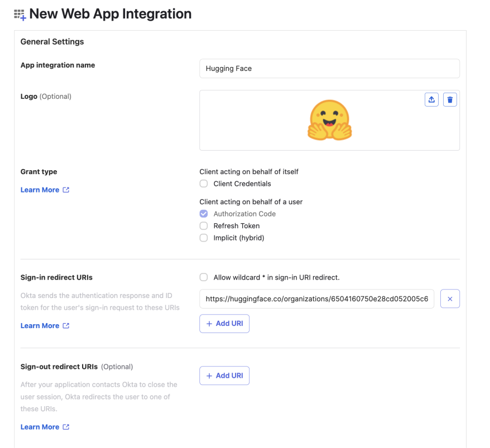Screen dimensions: 490x448
Task: Check the Implicit (hybrid) option
Action: tap(204, 238)
